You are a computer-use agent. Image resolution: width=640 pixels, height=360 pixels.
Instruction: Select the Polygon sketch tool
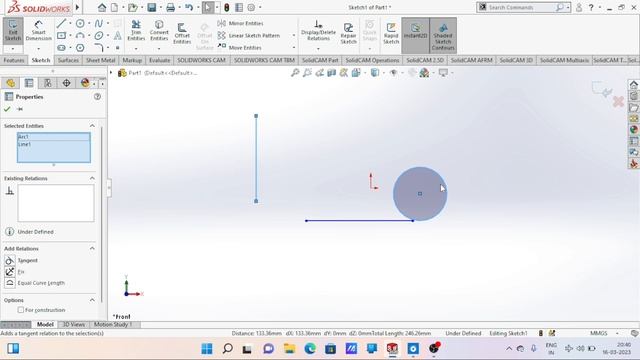point(80,48)
